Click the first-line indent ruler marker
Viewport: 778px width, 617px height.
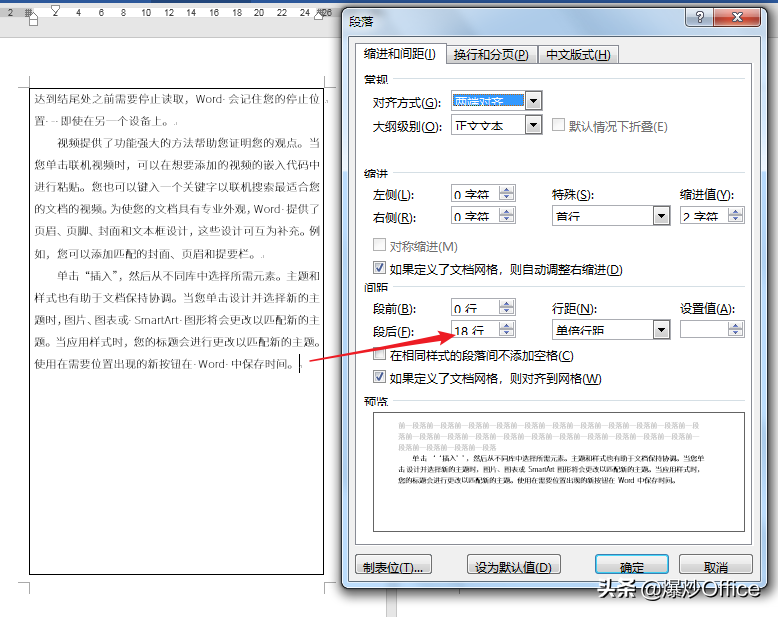pos(56,10)
